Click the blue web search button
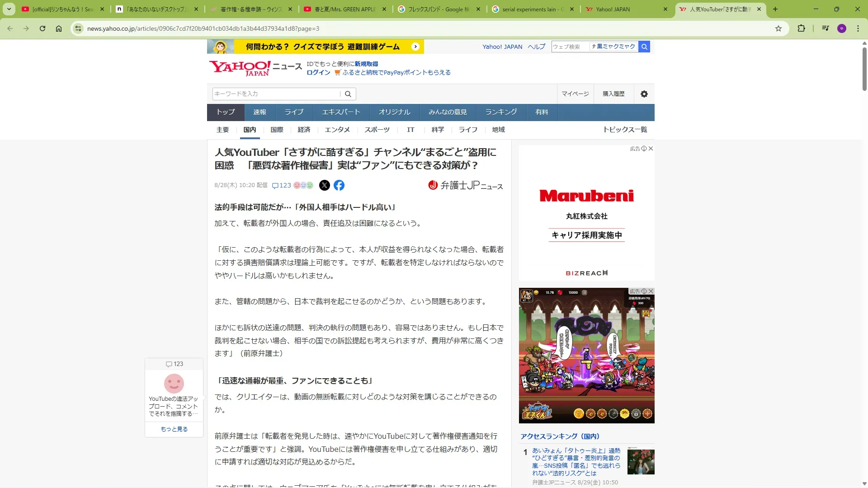 (x=644, y=47)
